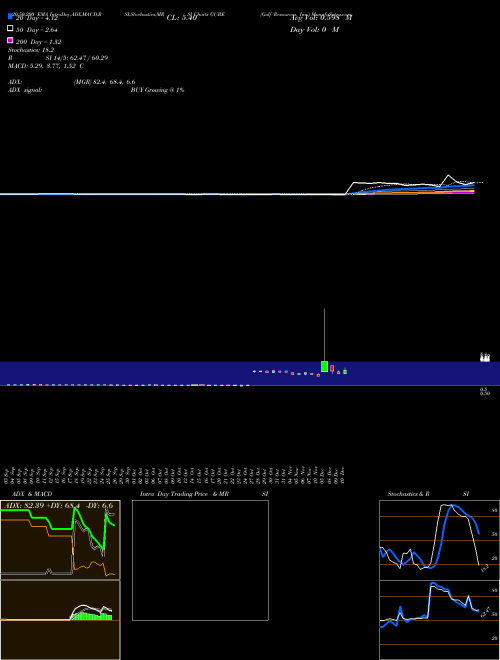Click the 'Day Vol: 0 M' label
This screenshot has width=500, height=660.
314,30
